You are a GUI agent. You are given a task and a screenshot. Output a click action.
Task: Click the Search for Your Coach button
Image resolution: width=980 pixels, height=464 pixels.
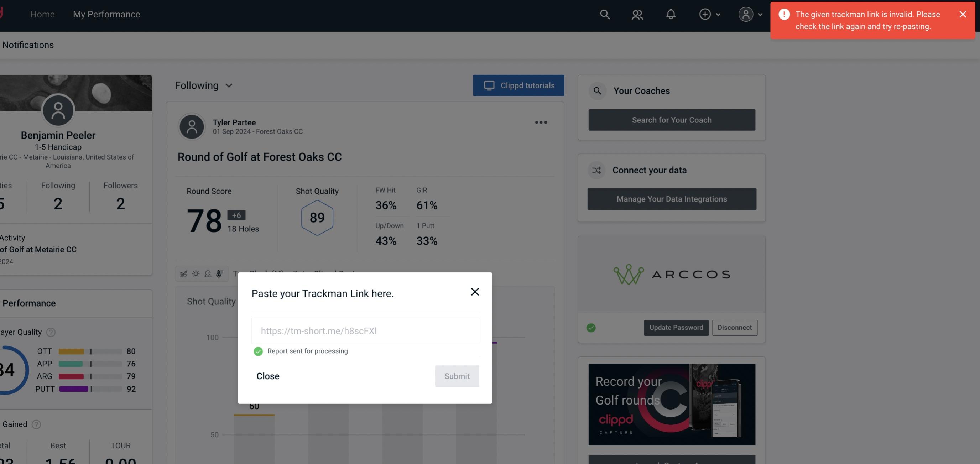click(672, 120)
